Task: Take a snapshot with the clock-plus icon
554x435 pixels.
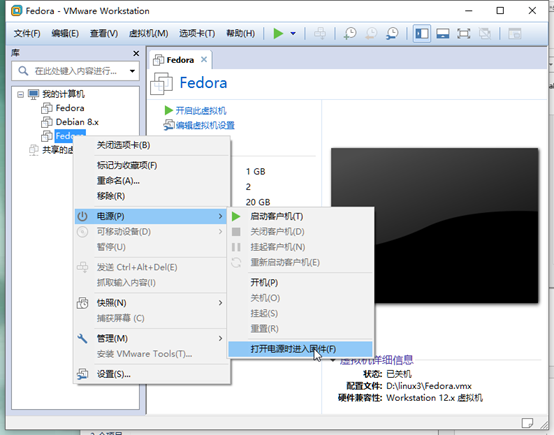Action: coord(350,34)
